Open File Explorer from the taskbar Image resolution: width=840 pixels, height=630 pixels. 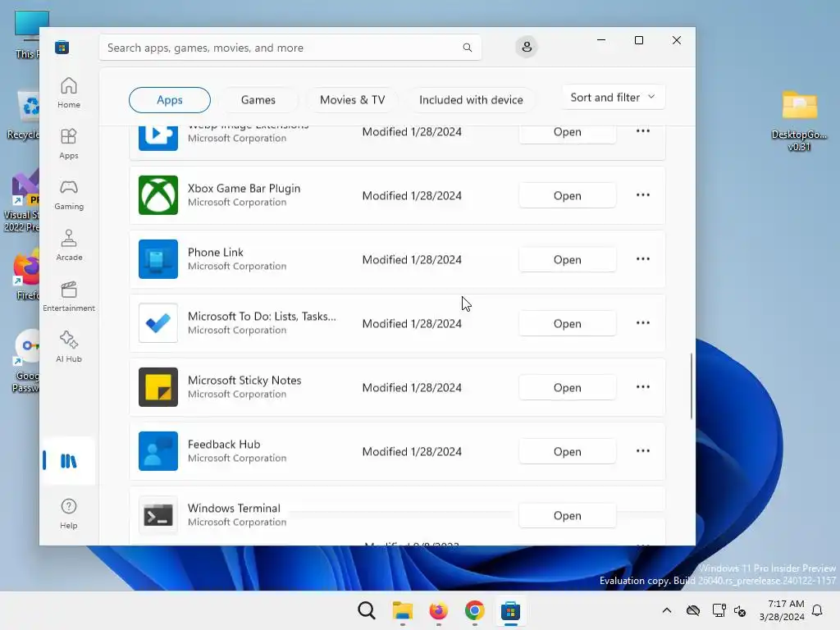402,610
